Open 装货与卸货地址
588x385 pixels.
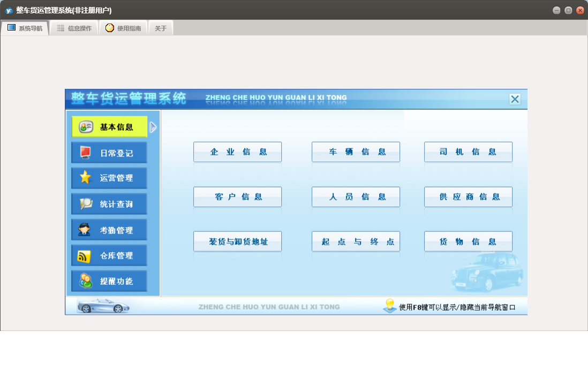(x=237, y=241)
